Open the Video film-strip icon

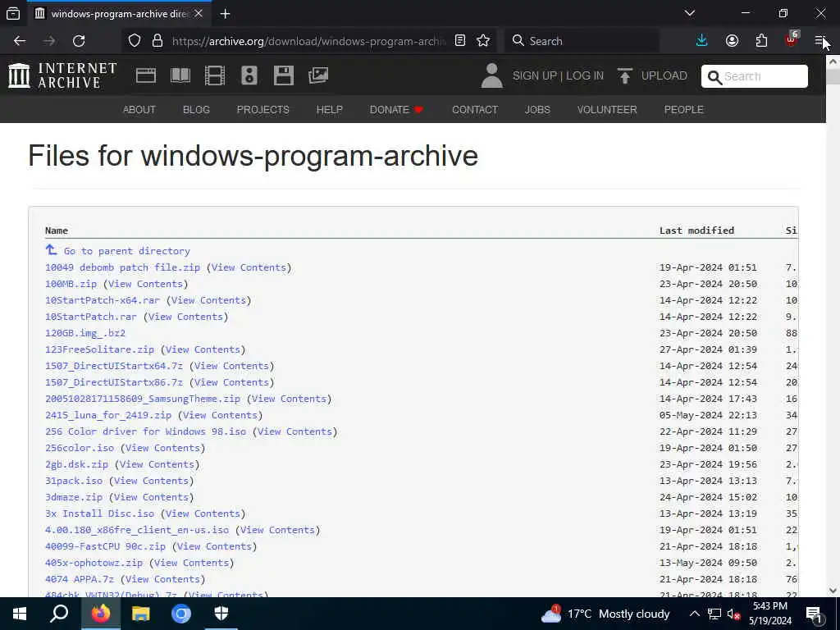pos(215,75)
